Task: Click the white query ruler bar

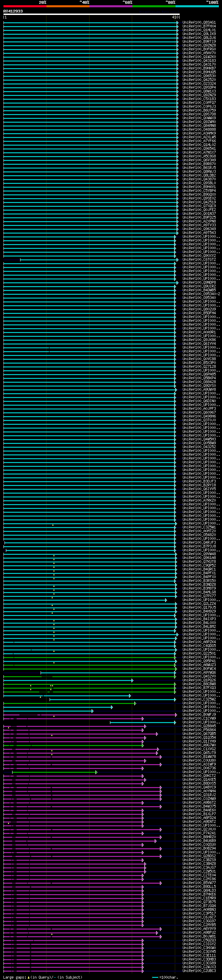Action: [x=92, y=14]
